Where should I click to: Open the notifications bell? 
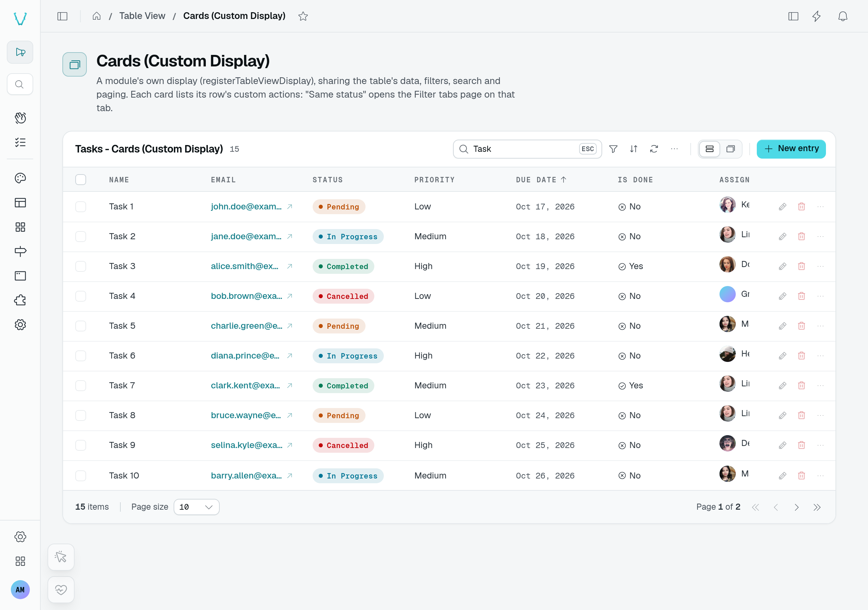[x=843, y=16]
